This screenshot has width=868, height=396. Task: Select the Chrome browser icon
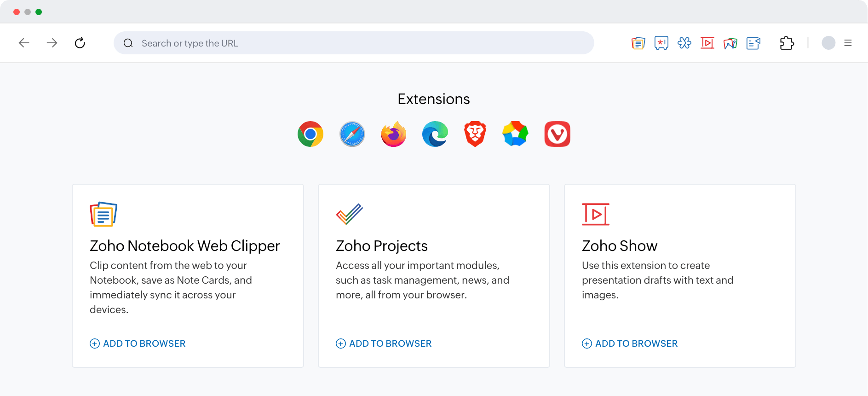(x=310, y=134)
